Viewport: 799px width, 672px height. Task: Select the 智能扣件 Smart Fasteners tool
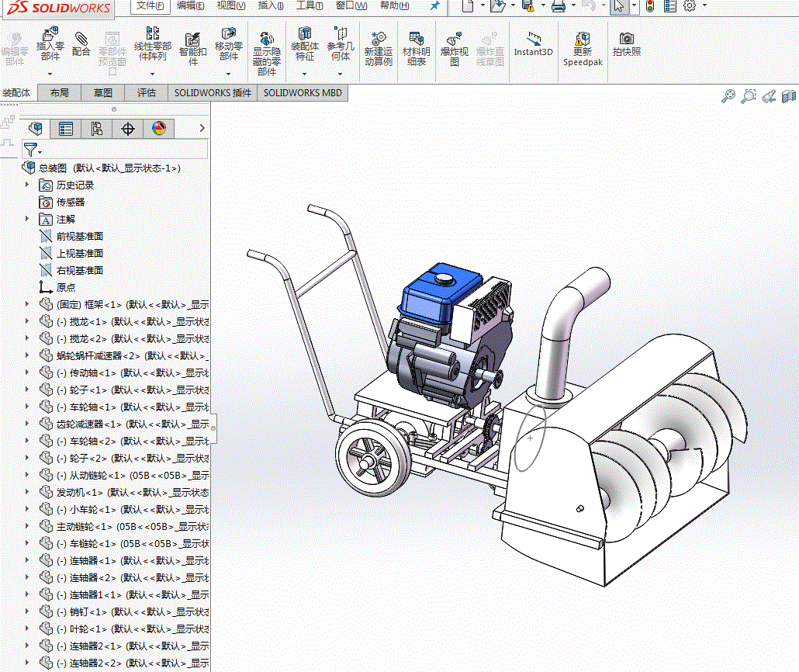pos(192,40)
